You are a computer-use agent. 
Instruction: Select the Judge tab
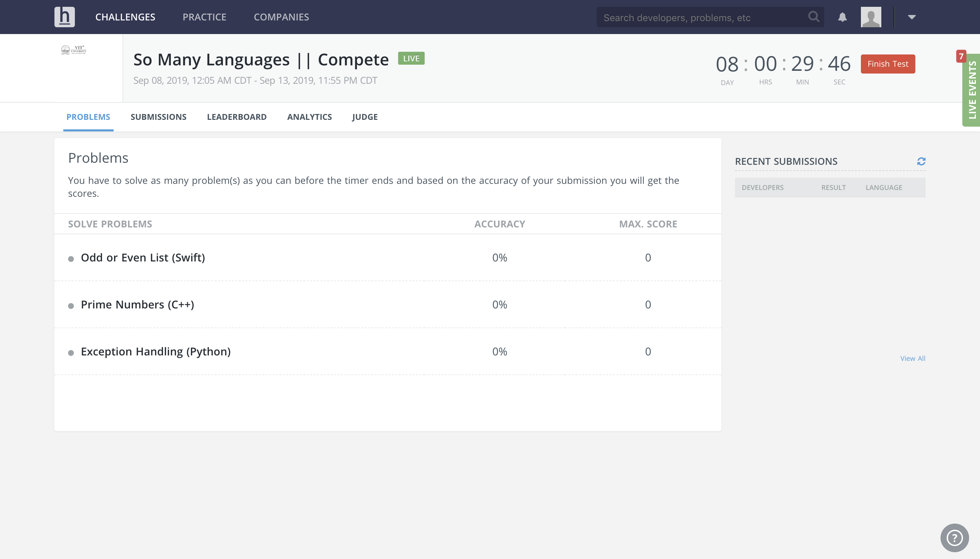tap(364, 117)
